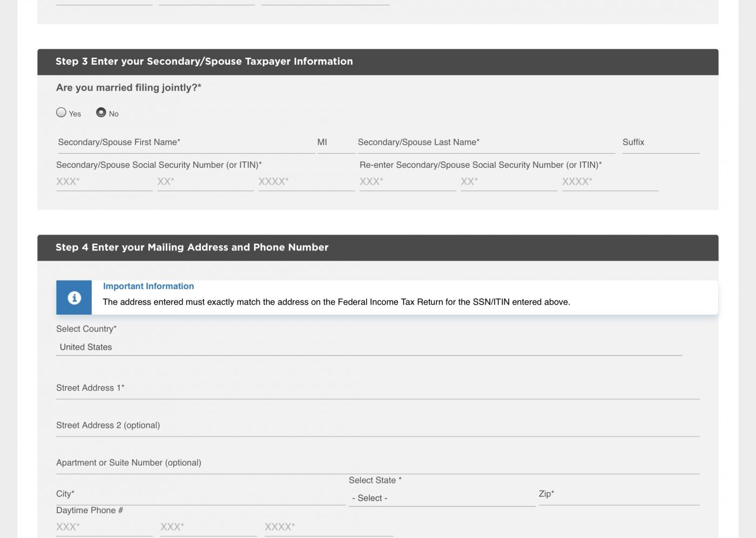Image resolution: width=756 pixels, height=538 pixels.
Task: Select Yes for married filing jointly
Action: 62,112
